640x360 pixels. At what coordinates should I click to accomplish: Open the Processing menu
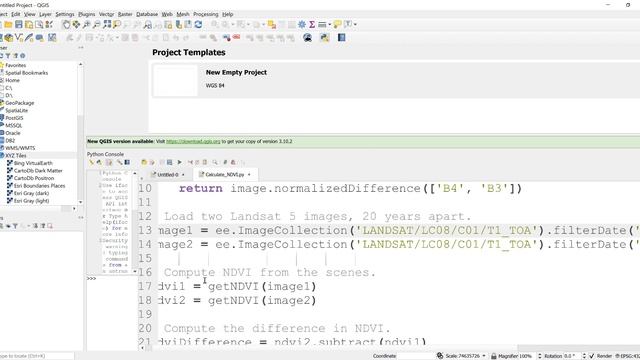click(x=206, y=14)
